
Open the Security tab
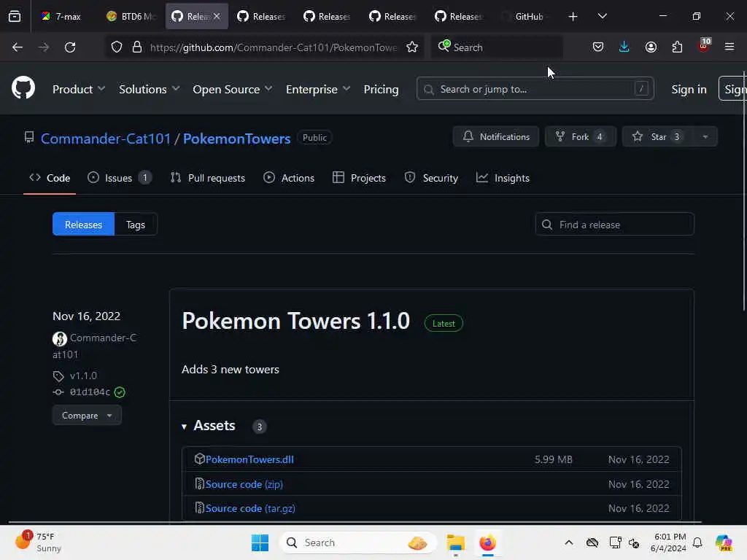pyautogui.click(x=431, y=178)
